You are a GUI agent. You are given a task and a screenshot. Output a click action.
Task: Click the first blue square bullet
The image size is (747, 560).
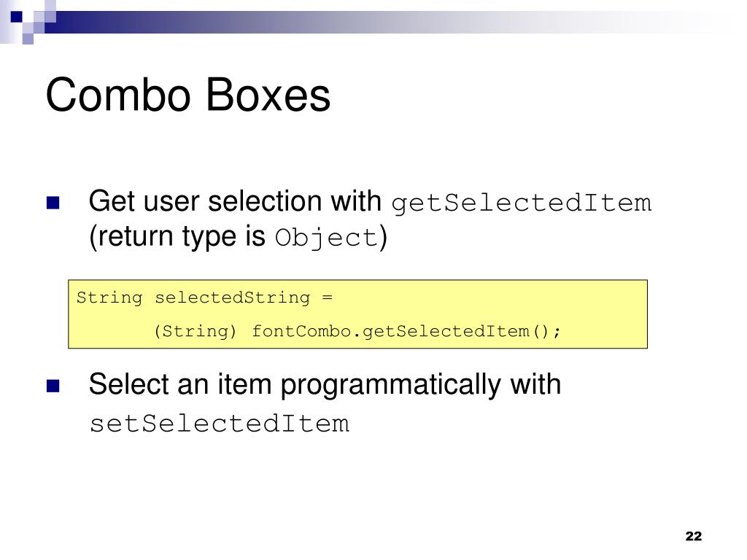(x=53, y=203)
